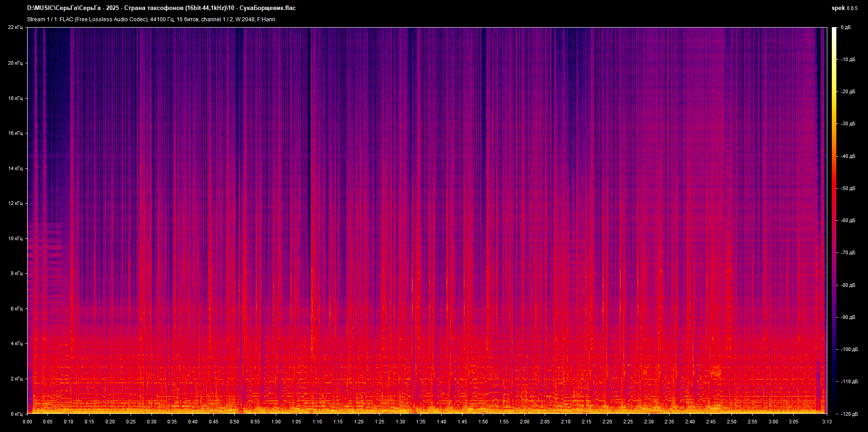Screen dimensions: 868x432
Task: Click the 4 кГц frequency label
Action: coord(16,343)
